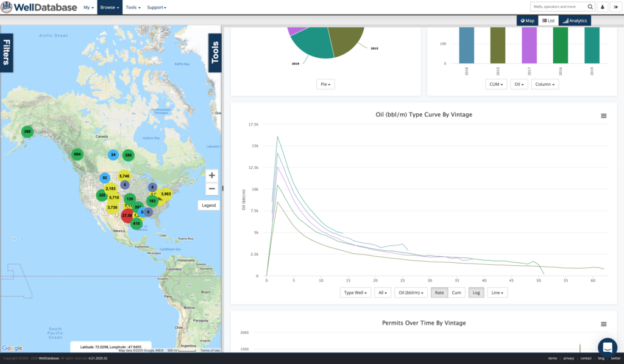Expand the Oil (bbl/m) metric dropdown
The image size is (624, 364).
pos(411,293)
